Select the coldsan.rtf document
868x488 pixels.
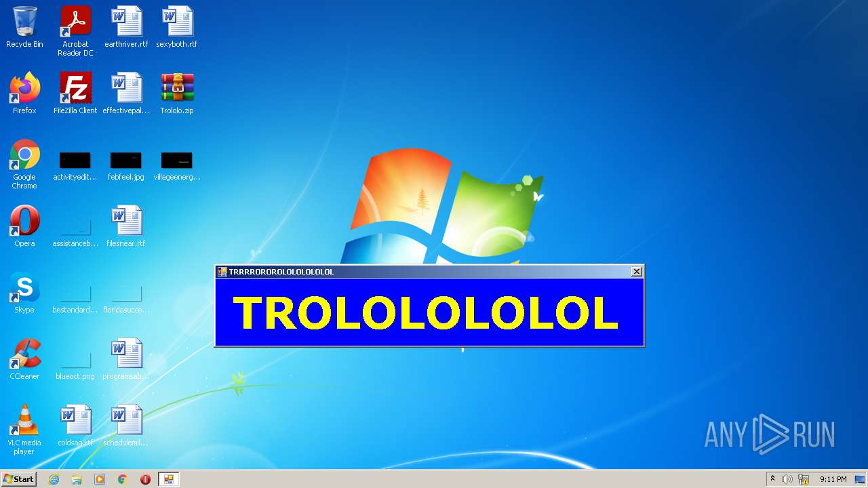(x=75, y=426)
